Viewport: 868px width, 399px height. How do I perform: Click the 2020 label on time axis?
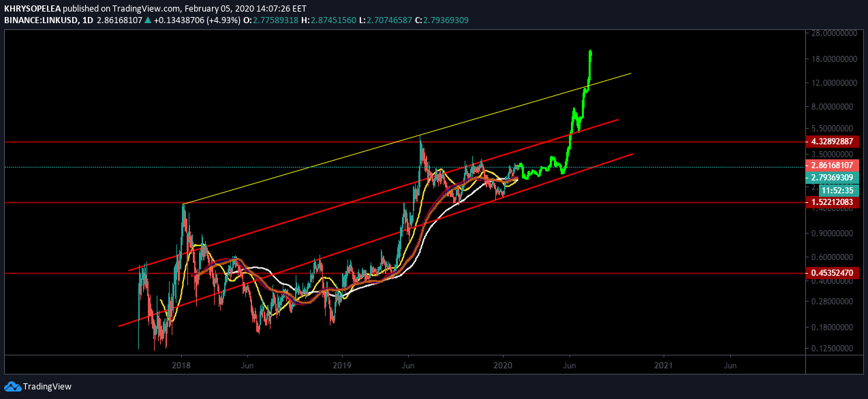coord(503,365)
